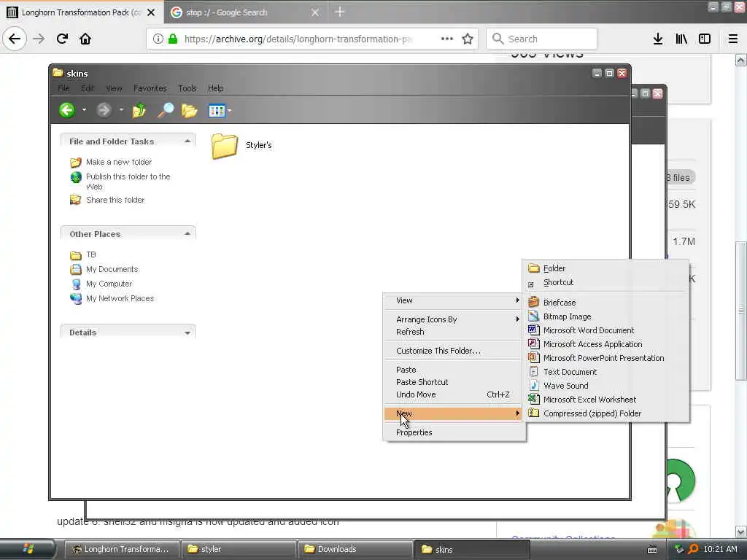
Task: Go up one folder level in skins
Action: (x=139, y=111)
